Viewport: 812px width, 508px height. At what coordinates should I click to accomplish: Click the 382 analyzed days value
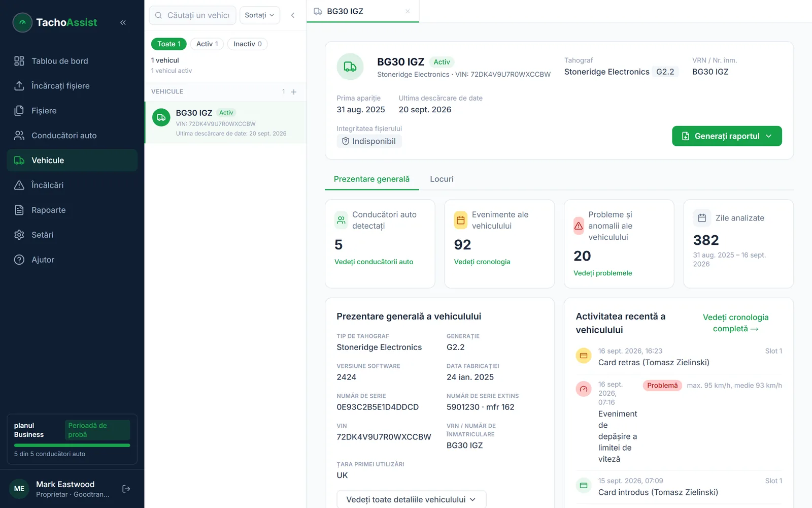pyautogui.click(x=706, y=240)
